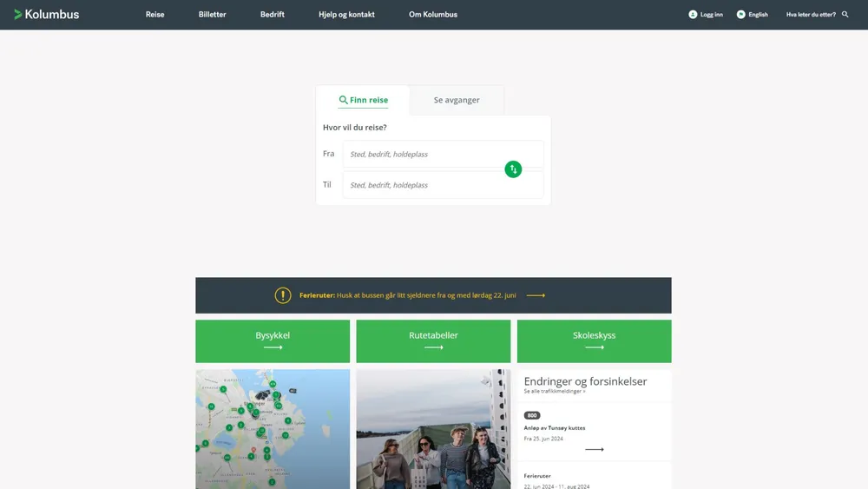Click the arrow at end of Ferieruter banner
This screenshot has height=489, width=868.
(x=536, y=295)
